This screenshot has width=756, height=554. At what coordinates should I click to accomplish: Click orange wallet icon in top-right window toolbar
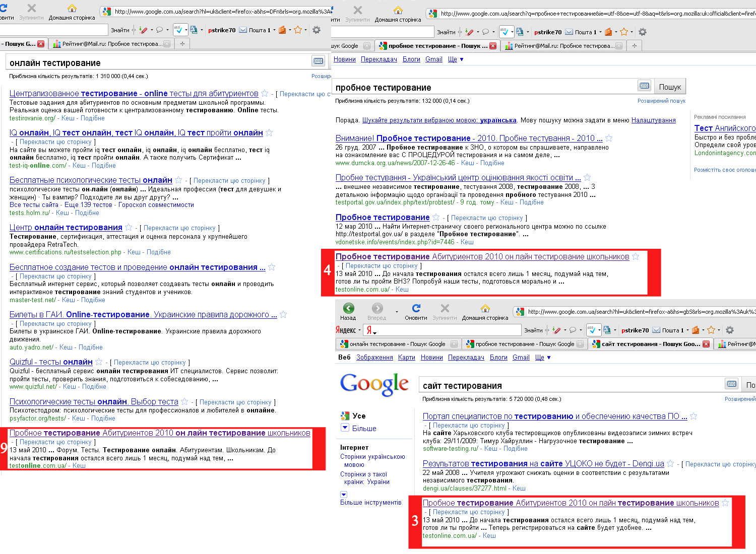pyautogui.click(x=608, y=32)
